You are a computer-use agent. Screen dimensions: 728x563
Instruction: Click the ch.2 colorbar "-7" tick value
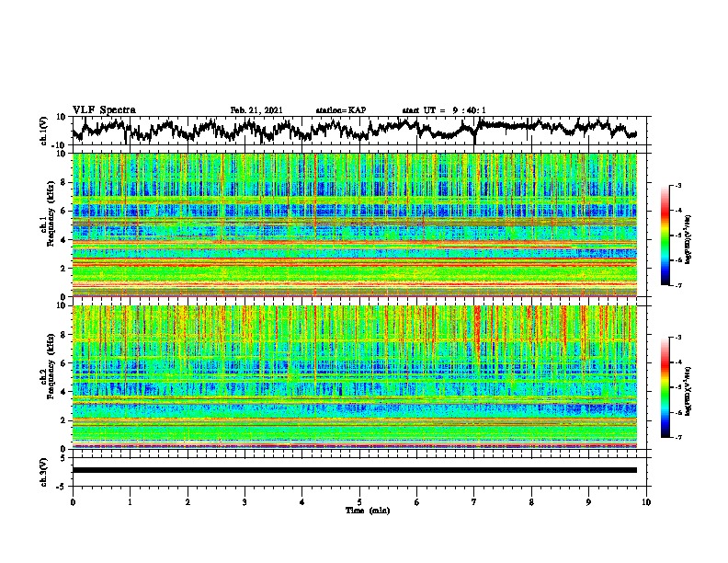pos(677,437)
